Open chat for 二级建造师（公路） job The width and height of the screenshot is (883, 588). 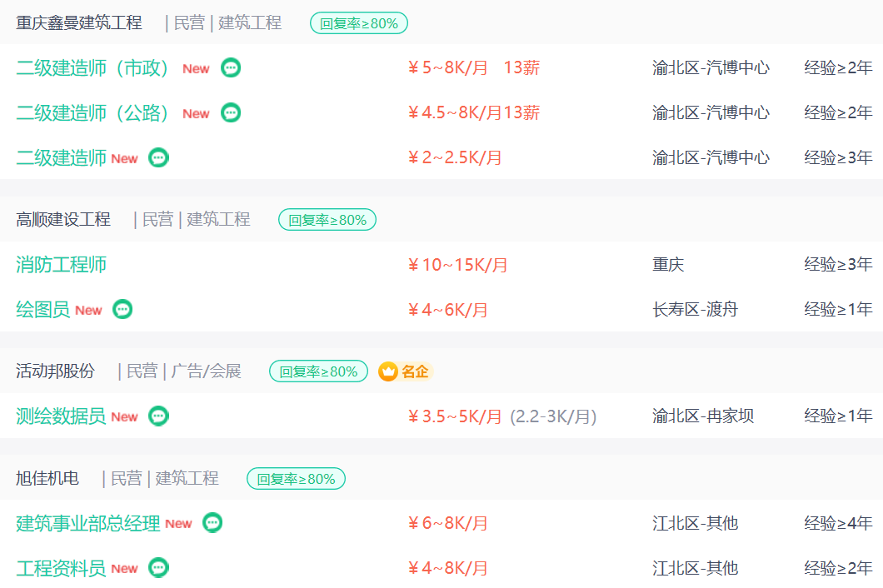coord(230,112)
